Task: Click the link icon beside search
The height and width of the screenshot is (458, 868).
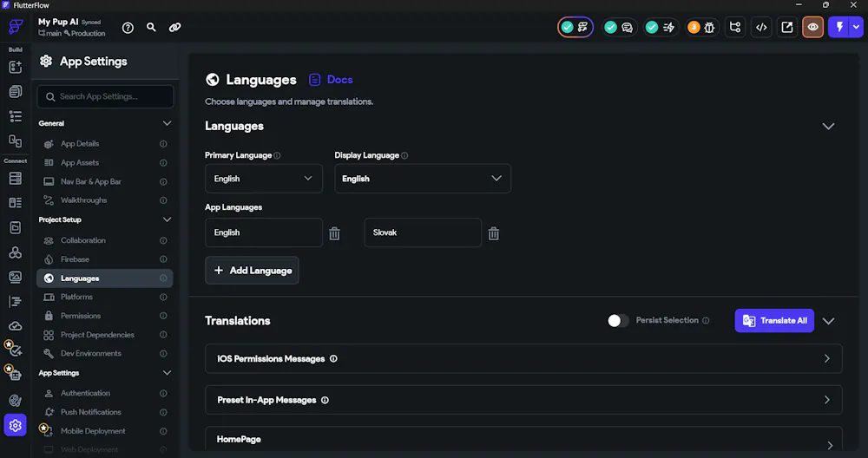Action: 175,27
